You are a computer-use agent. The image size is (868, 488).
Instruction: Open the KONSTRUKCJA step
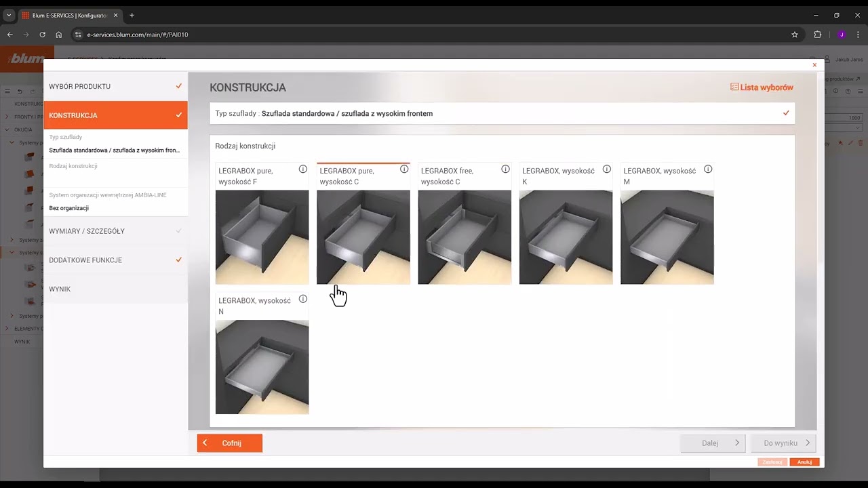coord(115,115)
